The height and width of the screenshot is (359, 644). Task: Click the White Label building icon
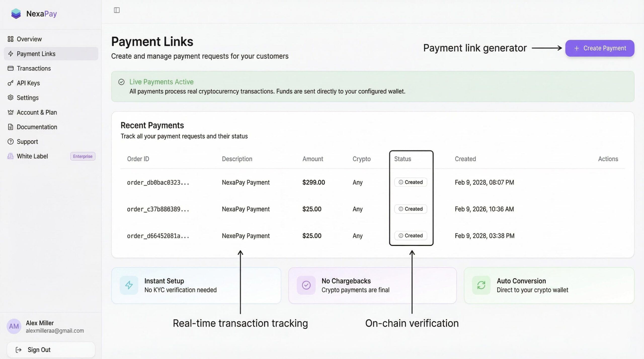[11, 156]
